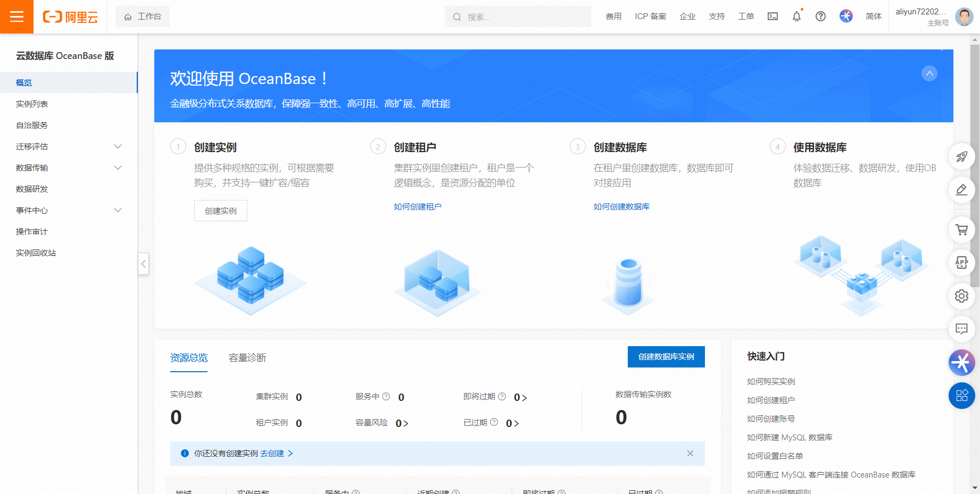980x494 pixels.
Task: Click the 创建实例 stacked-servers illustration
Action: (251, 281)
